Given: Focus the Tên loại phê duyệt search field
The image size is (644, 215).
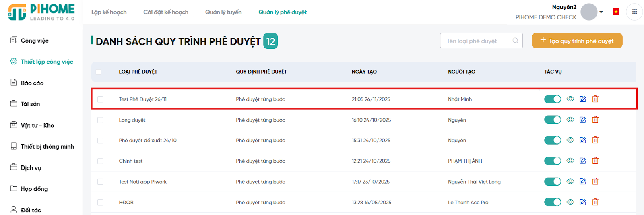Looking at the screenshot, I should pyautogui.click(x=477, y=41).
